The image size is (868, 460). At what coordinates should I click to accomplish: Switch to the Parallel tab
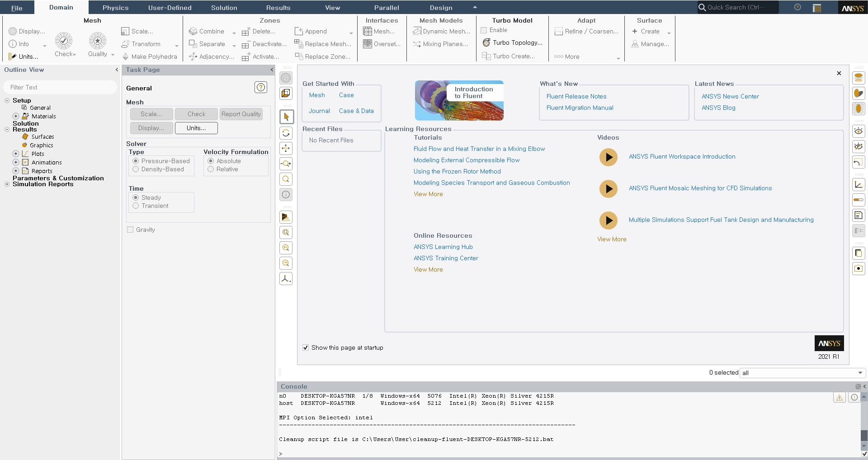click(387, 8)
